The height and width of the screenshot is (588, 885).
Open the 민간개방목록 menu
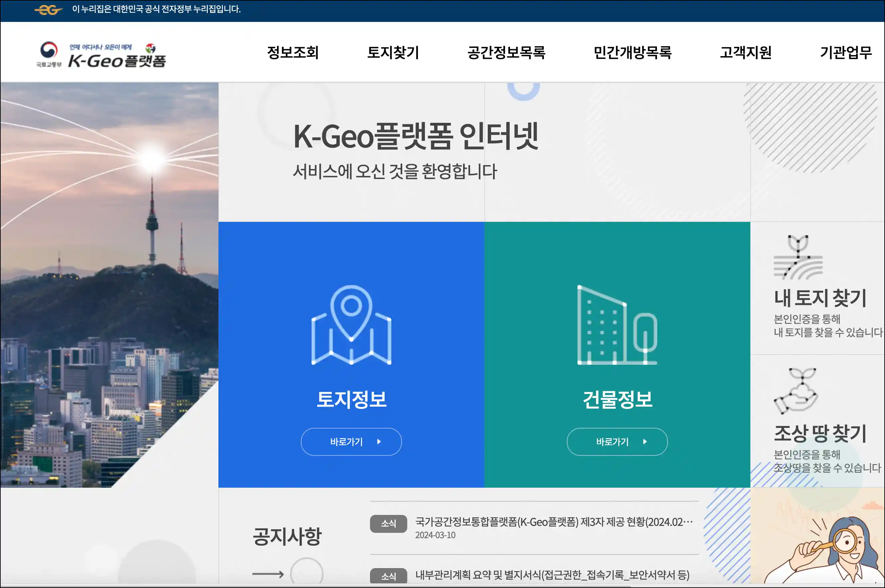[x=632, y=52]
